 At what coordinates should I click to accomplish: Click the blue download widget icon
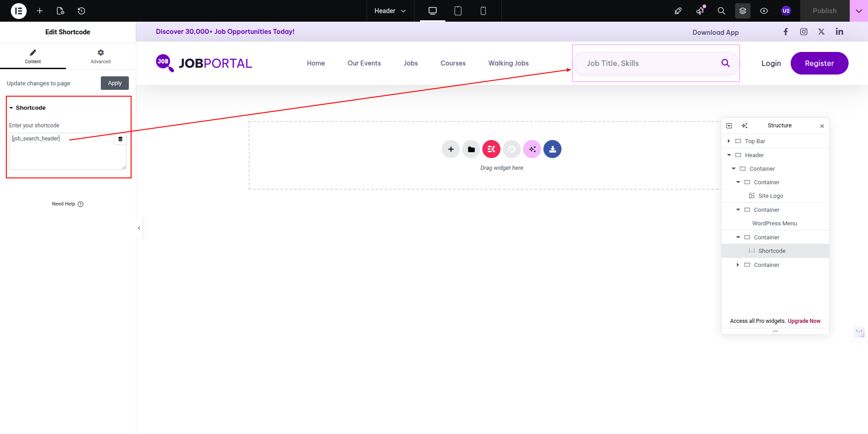pos(552,149)
